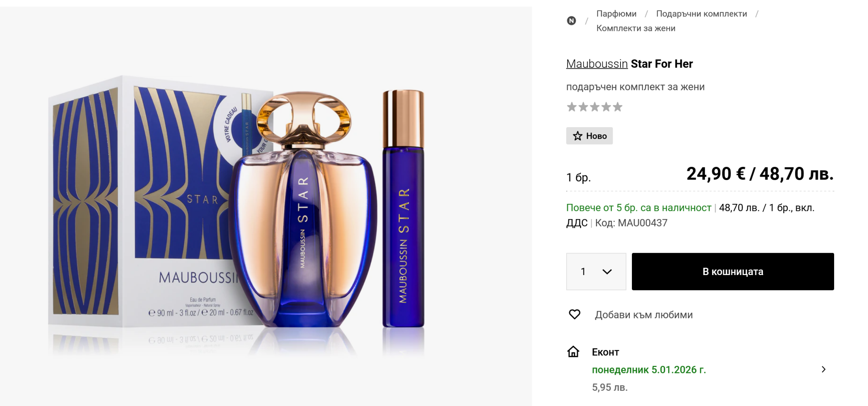Click the Mauboussin gift box image

point(140,203)
